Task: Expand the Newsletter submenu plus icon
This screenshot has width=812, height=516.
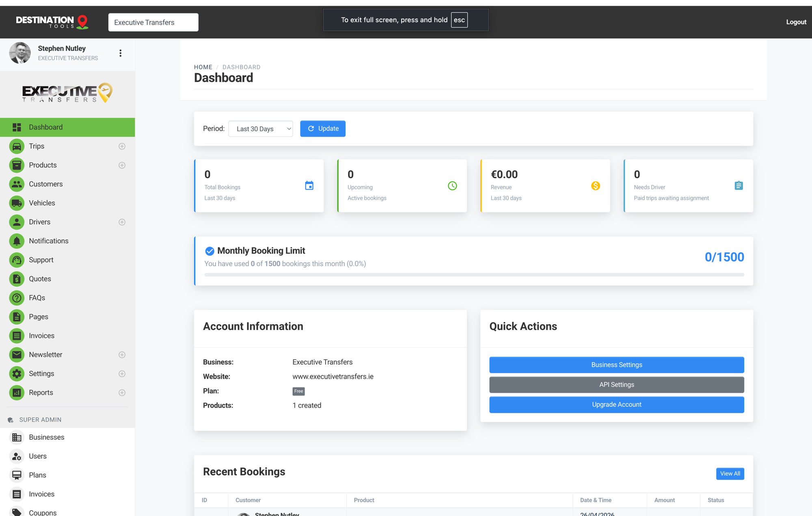Action: point(122,355)
